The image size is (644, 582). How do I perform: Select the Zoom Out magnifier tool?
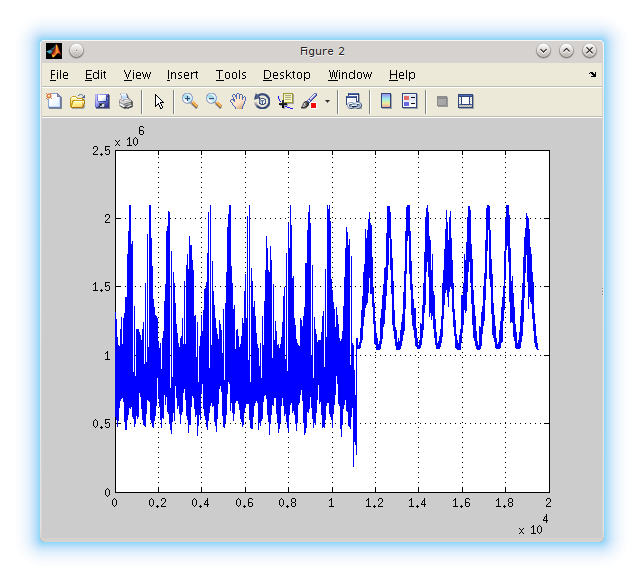click(x=214, y=101)
